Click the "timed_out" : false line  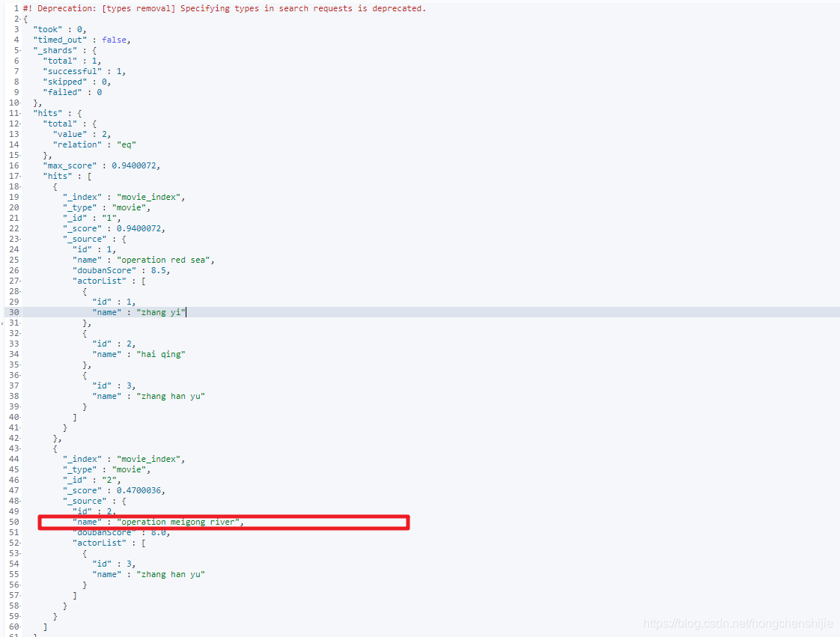[82, 40]
